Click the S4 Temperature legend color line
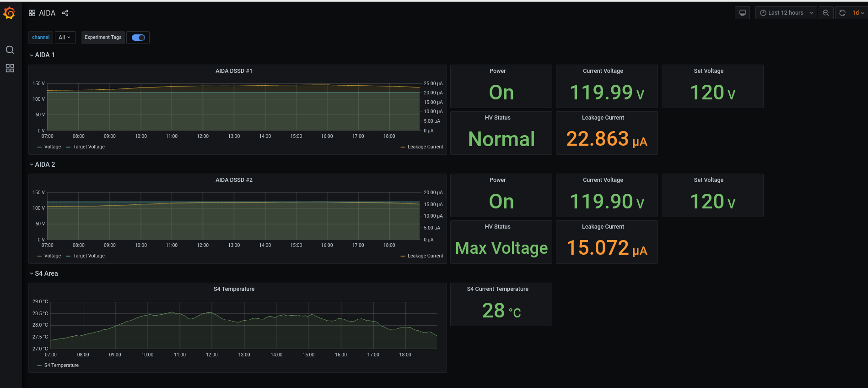Image resolution: width=868 pixels, height=388 pixels. (x=40, y=366)
